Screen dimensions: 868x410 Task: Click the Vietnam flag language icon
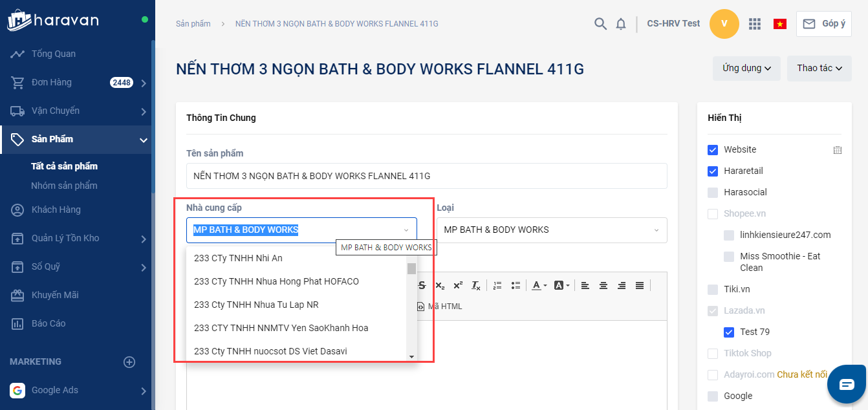[x=780, y=24]
